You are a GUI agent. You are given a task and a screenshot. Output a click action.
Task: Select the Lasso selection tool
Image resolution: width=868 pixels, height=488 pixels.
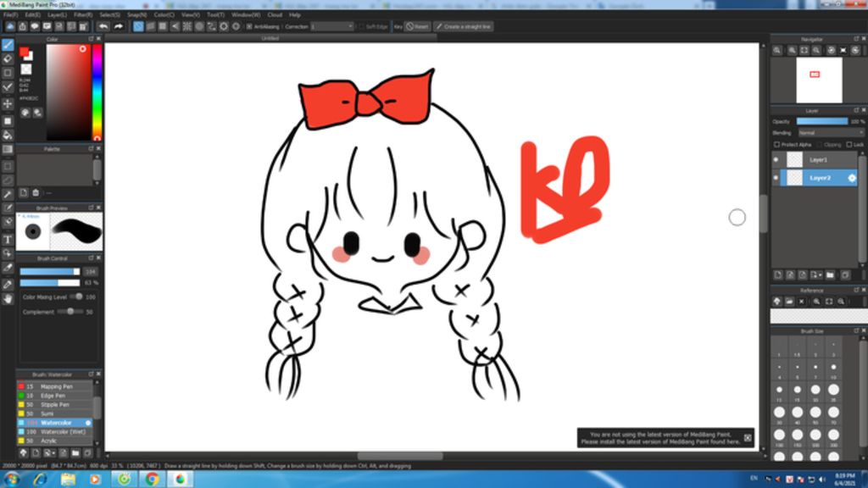pyautogui.click(x=8, y=180)
